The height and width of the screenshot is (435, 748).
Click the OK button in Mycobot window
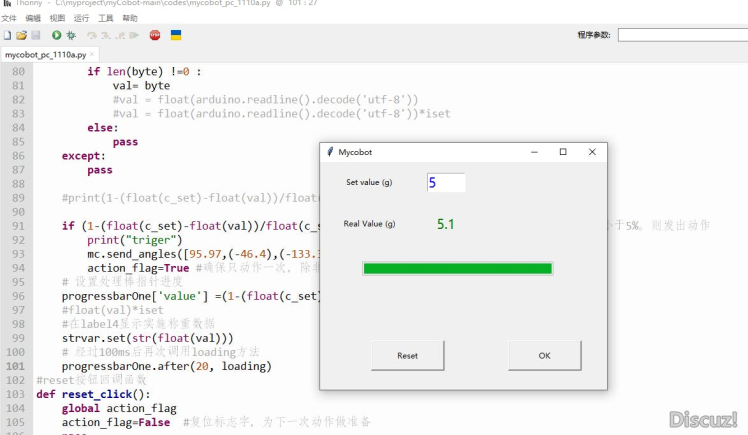click(544, 355)
